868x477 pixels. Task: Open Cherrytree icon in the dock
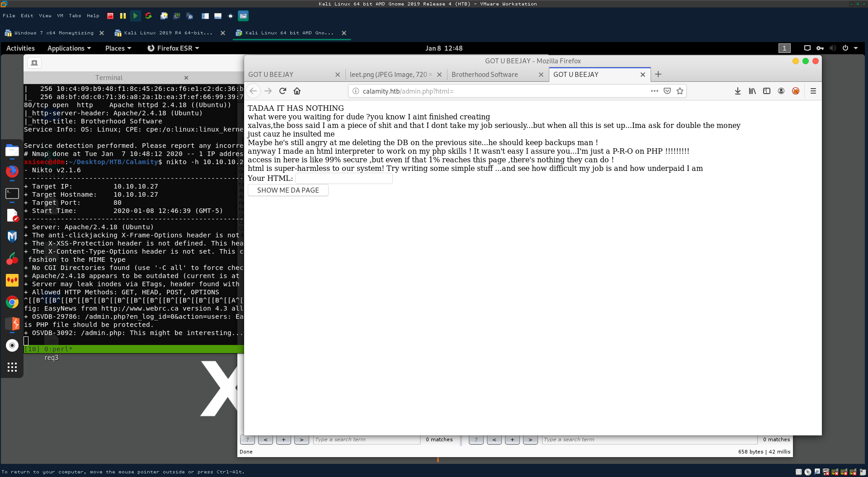point(12,259)
